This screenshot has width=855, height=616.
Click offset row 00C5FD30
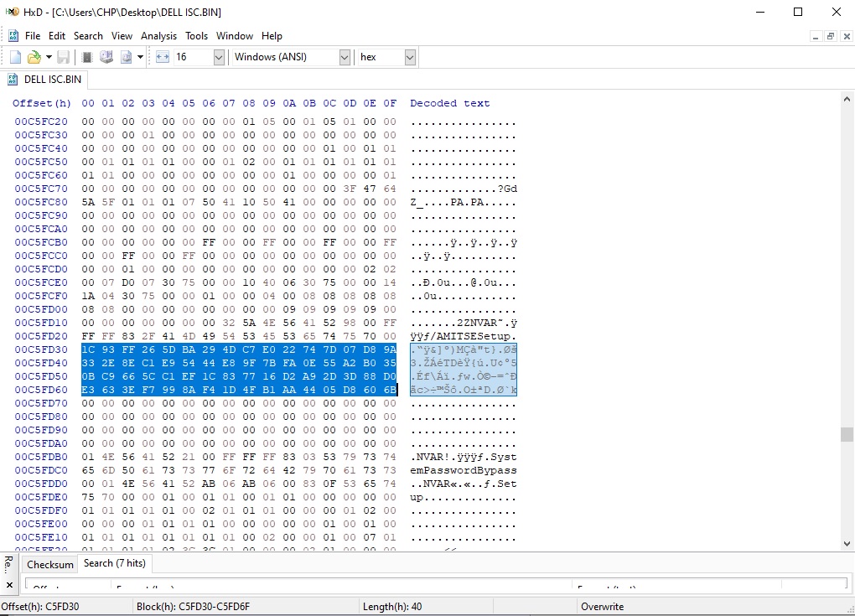click(41, 349)
